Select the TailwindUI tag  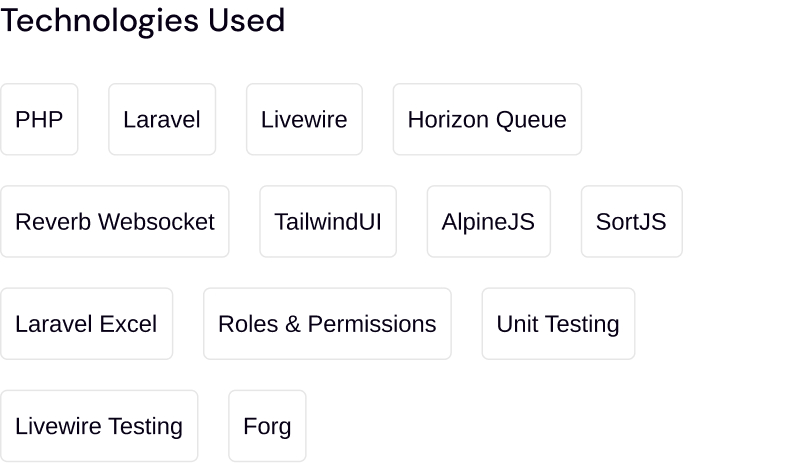(328, 222)
